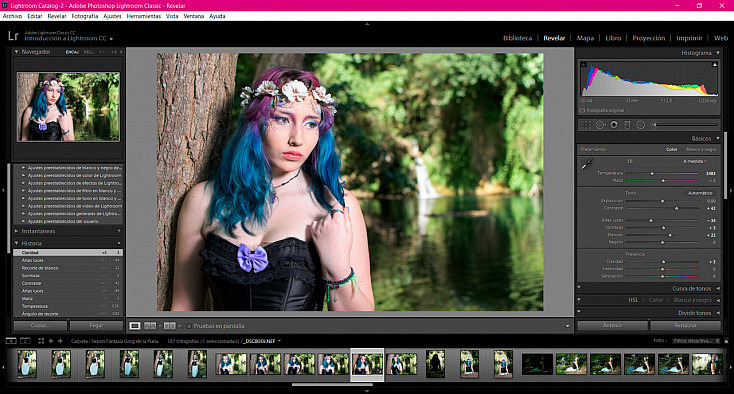Go back with filmstrip left arrow
Screen dimensions: 734x394
51,341
